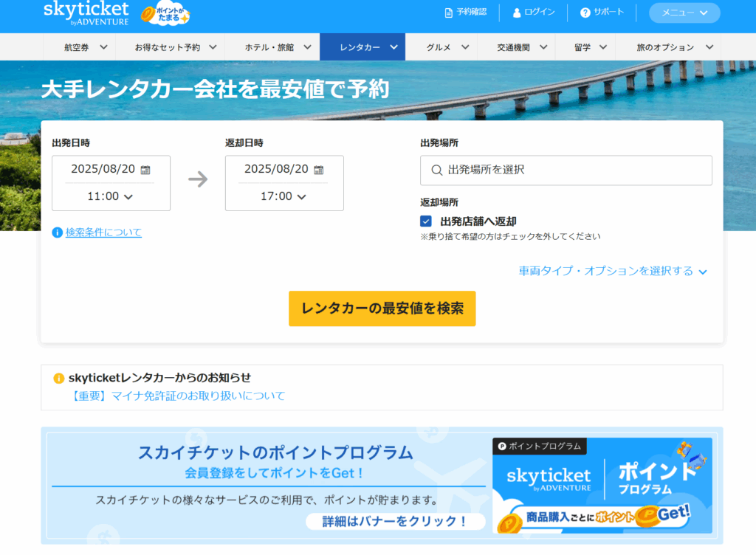Image resolution: width=756 pixels, height=555 pixels.
Task: Expand 車両タイプ・オプションを選択する
Action: [613, 272]
